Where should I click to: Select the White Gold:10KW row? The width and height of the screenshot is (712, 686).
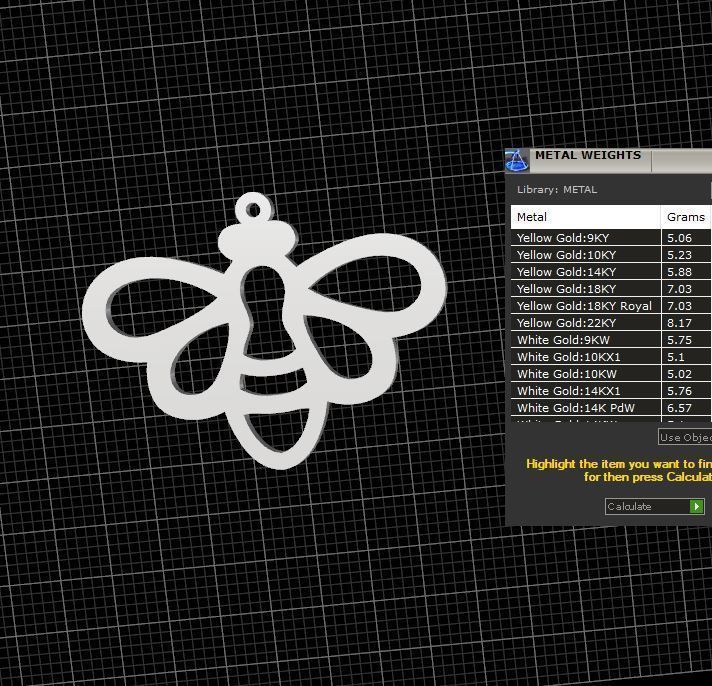pos(611,374)
